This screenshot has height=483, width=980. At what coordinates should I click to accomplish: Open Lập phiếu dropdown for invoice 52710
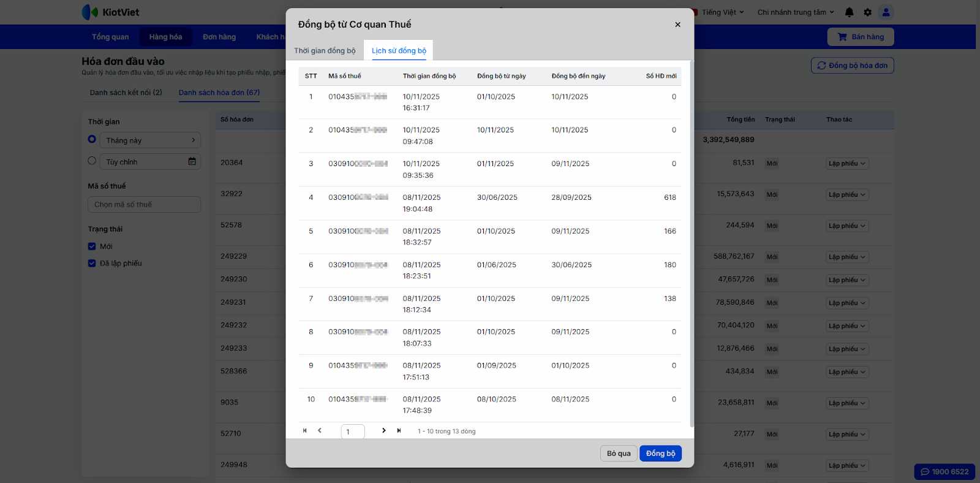(847, 435)
